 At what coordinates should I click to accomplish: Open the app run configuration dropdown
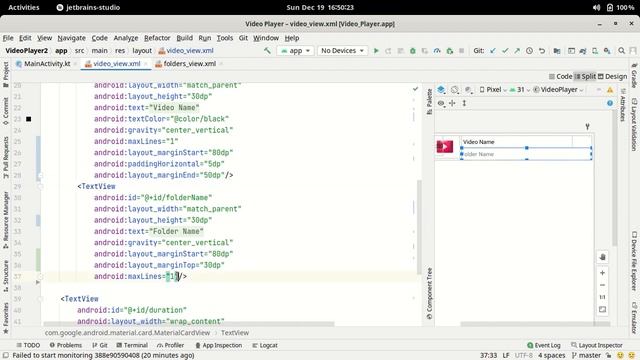point(296,51)
